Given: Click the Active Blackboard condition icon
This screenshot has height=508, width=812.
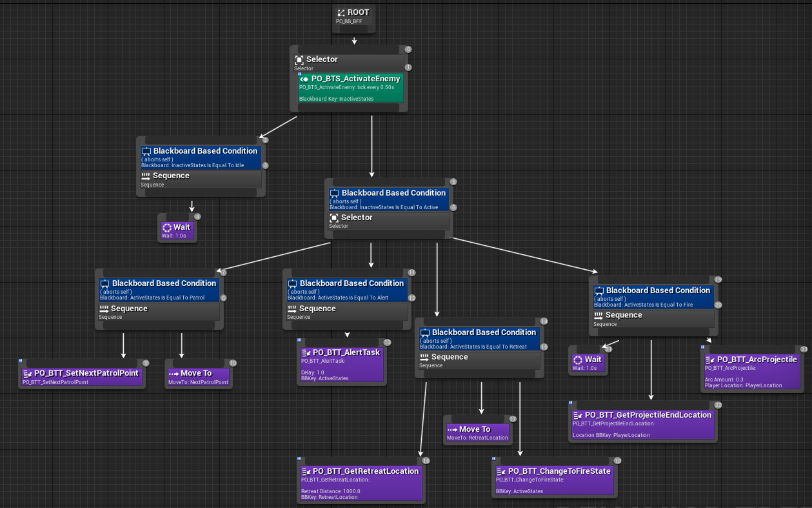Looking at the screenshot, I should point(335,194).
